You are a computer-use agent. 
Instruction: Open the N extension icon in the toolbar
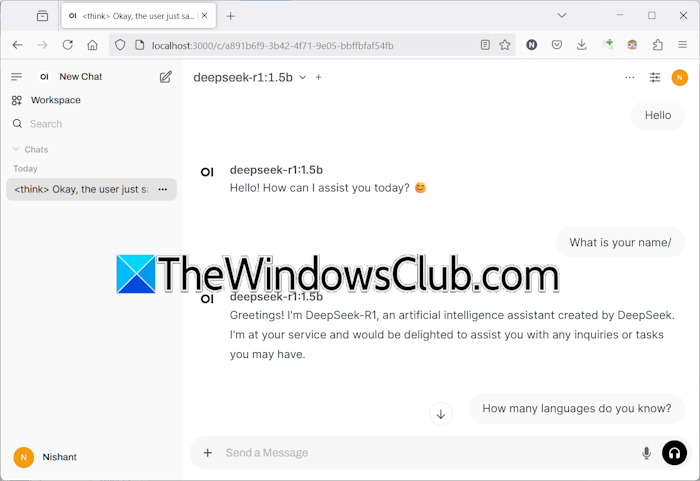pyautogui.click(x=531, y=45)
